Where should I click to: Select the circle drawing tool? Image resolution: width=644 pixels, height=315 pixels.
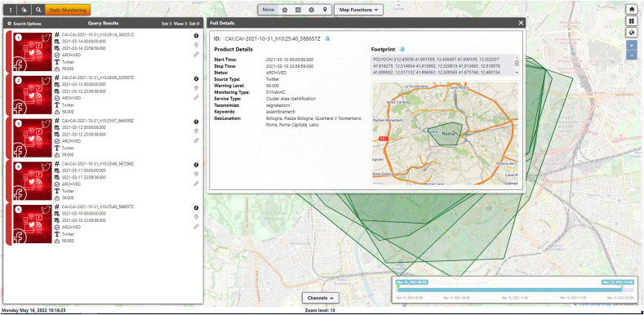click(311, 10)
